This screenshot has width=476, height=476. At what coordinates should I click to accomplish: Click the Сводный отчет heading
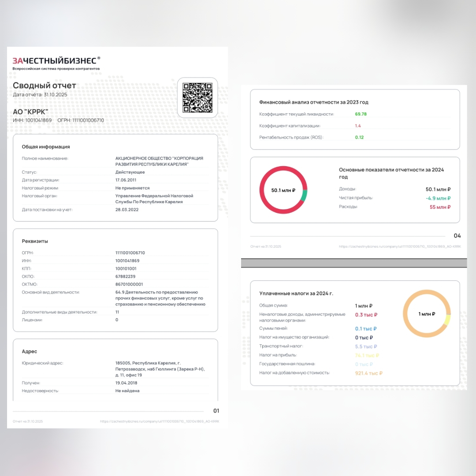pyautogui.click(x=44, y=86)
